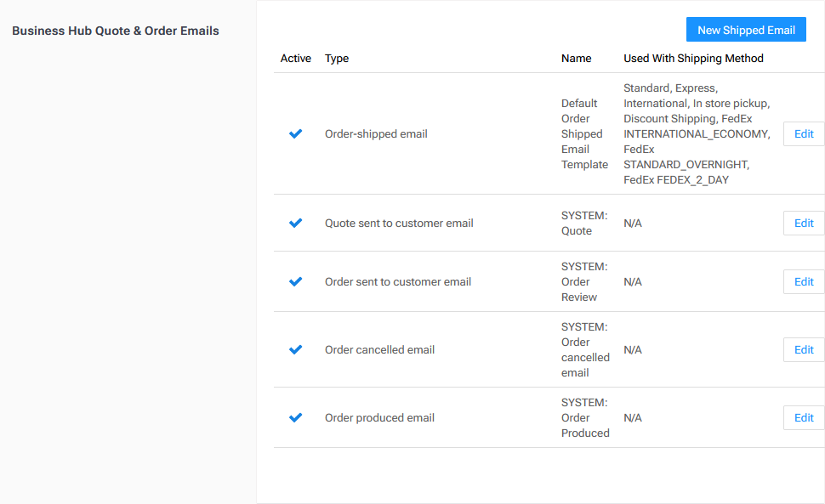The height and width of the screenshot is (504, 825).
Task: Edit the Order-shipped email template
Action: pos(803,133)
